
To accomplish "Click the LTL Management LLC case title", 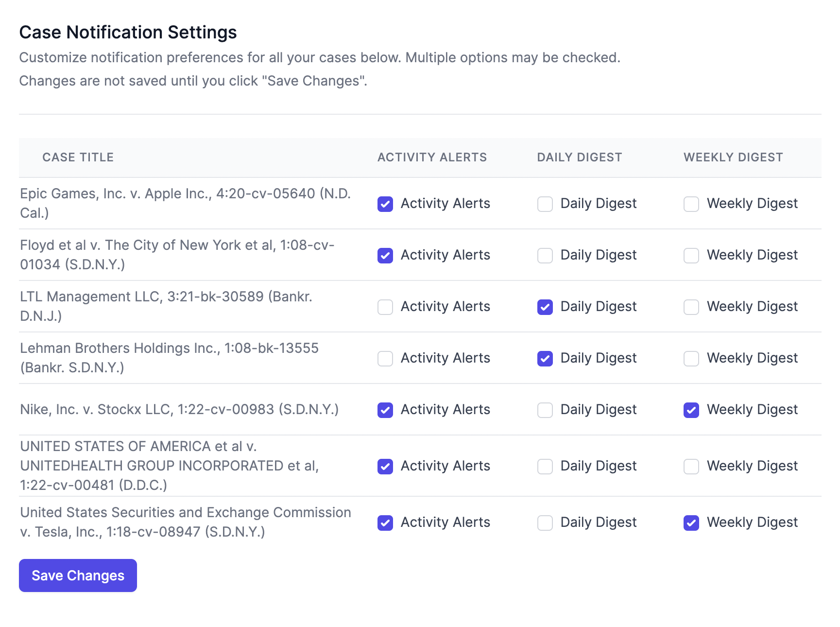I will 166,306.
